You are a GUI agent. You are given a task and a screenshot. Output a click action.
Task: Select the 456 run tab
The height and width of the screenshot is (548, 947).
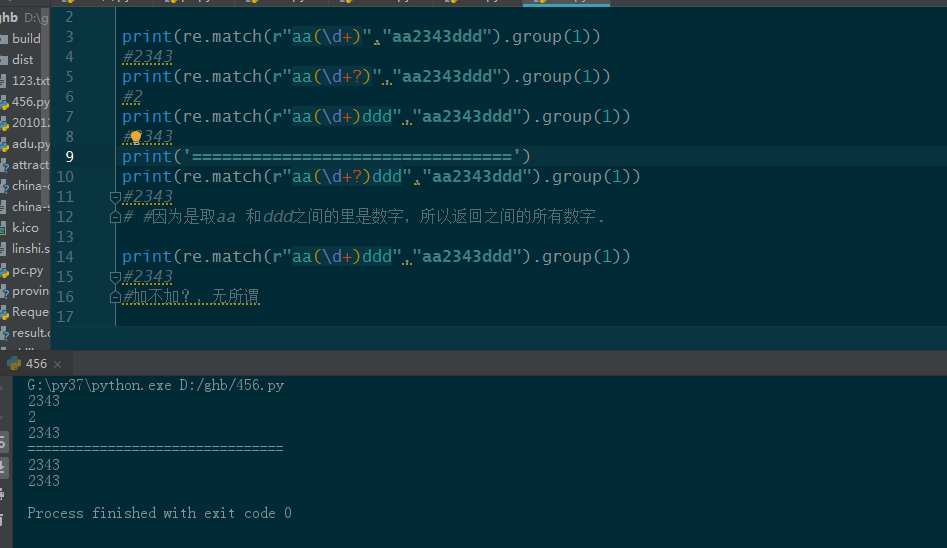coord(35,364)
